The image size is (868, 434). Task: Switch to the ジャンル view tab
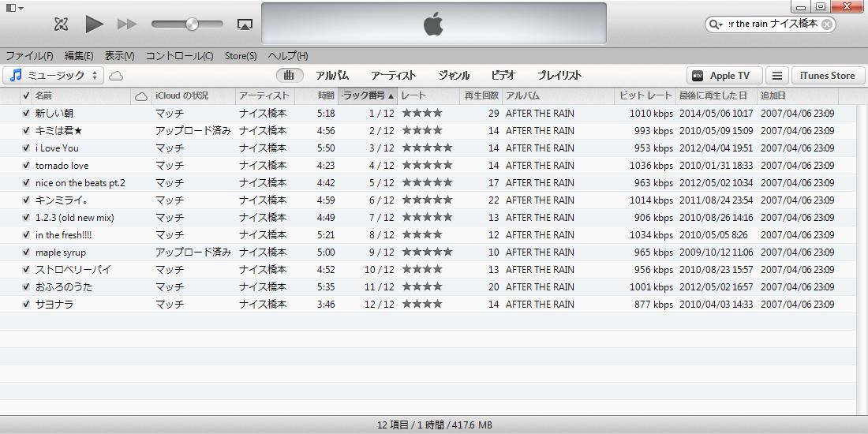454,76
